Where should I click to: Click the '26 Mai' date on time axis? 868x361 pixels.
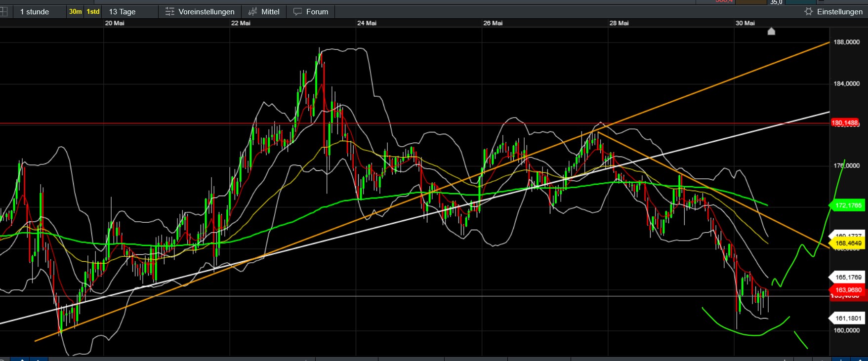tap(493, 23)
